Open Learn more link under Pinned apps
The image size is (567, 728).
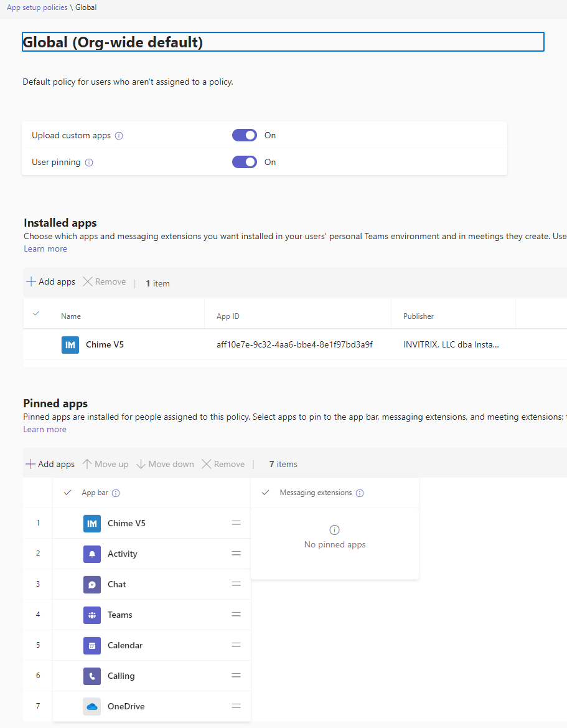coord(45,430)
